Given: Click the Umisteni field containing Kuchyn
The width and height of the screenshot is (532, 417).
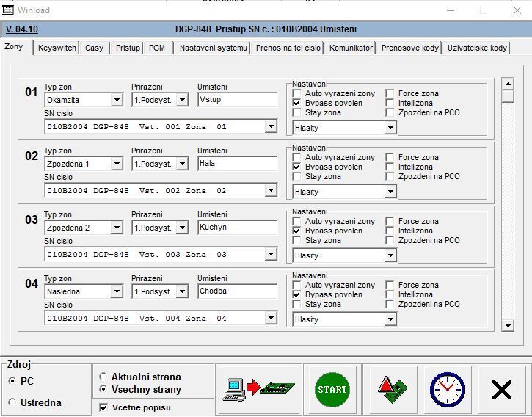Looking at the screenshot, I should point(236,228).
